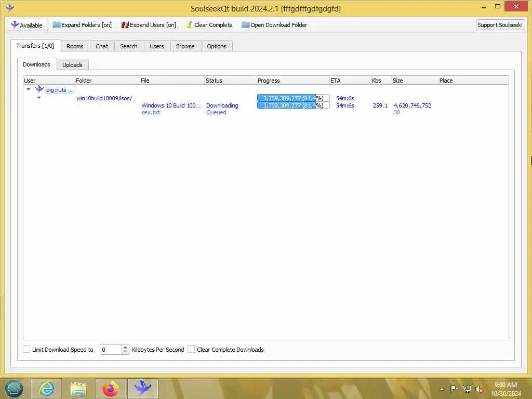The height and width of the screenshot is (399, 532).
Task: Enable Limit Download Speed checkbox
Action: point(26,349)
